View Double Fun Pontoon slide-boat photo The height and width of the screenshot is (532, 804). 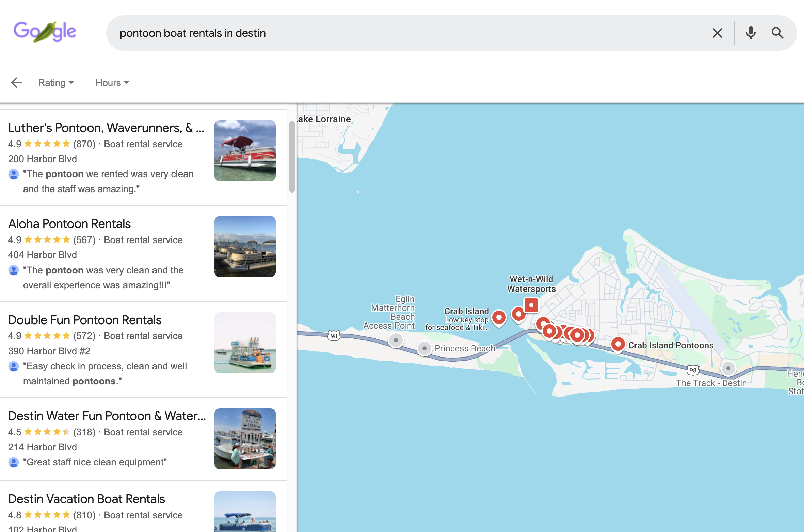click(x=245, y=343)
